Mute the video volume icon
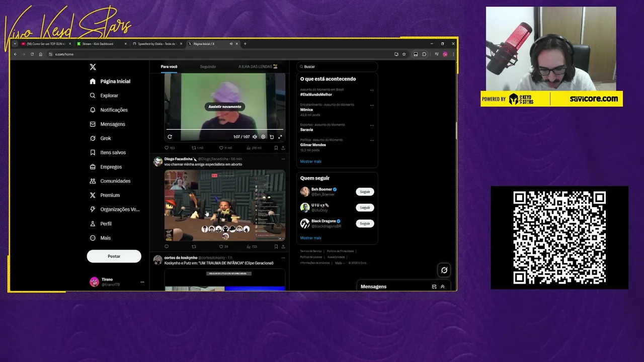Image resolution: width=644 pixels, height=362 pixels. 255,137
